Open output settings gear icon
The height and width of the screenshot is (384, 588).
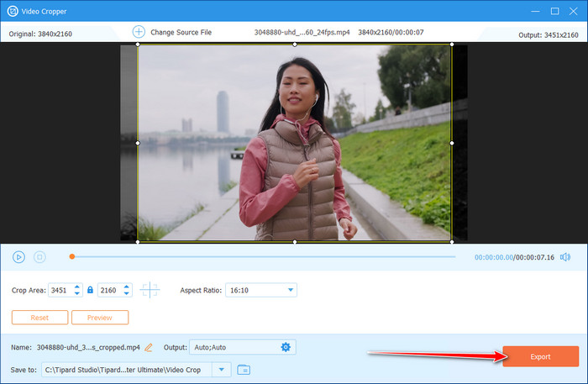click(286, 347)
